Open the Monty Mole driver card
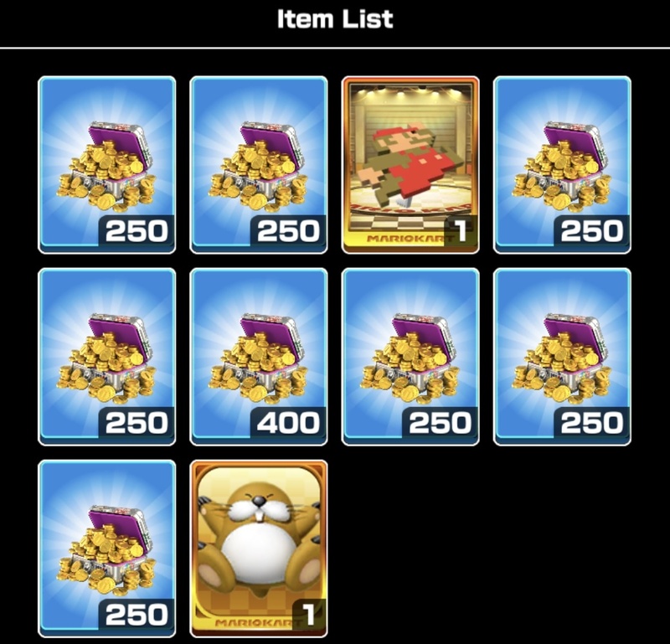The image size is (670, 644). point(259,549)
